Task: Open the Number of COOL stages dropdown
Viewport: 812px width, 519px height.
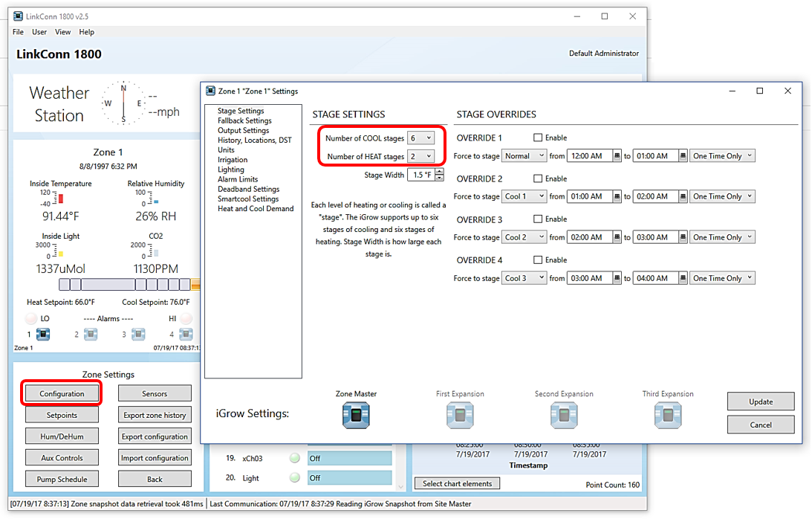Action: (420, 138)
